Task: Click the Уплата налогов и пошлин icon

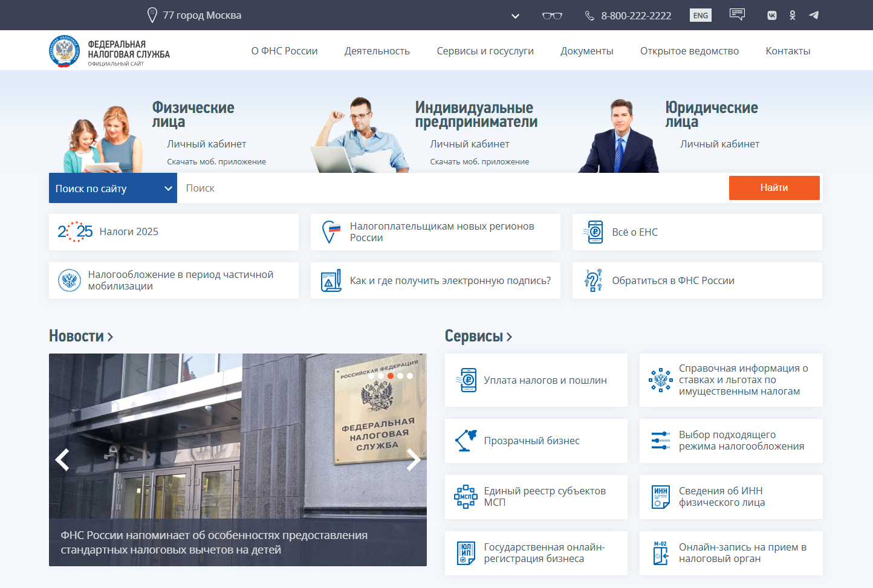Action: [466, 380]
